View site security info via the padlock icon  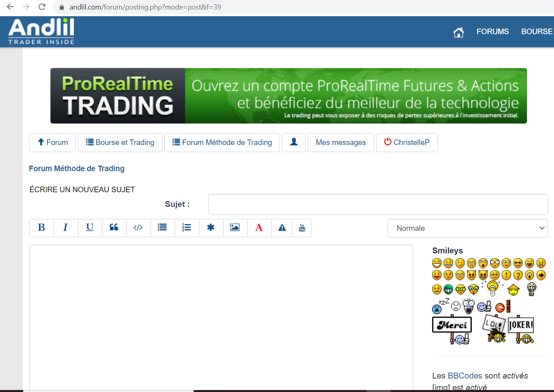pos(62,7)
